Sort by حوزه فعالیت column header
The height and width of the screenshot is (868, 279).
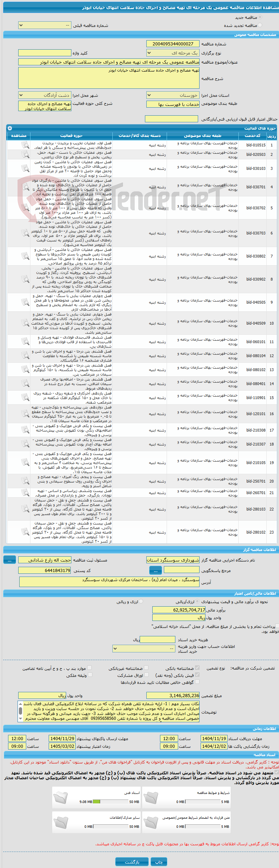pyautogui.click(x=71, y=136)
